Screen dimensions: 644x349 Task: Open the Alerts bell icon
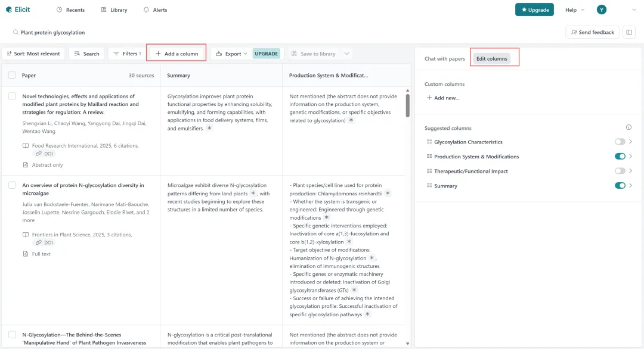coord(146,10)
